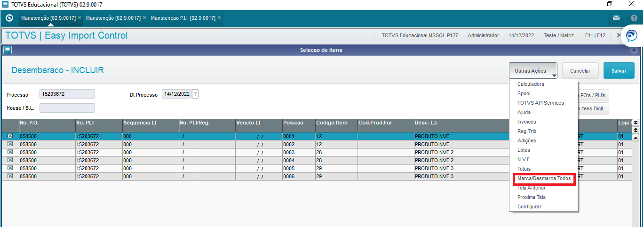This screenshot has height=231, width=644.
Task: Toggle the checkbox for Posicao 0003
Action: [x=10, y=152]
